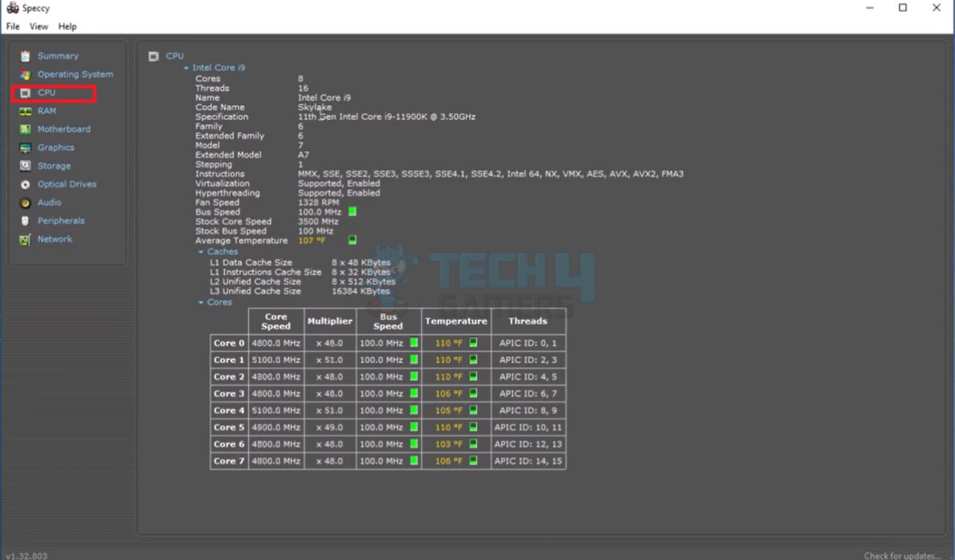The width and height of the screenshot is (955, 560).
Task: Open the File menu
Action: (x=13, y=26)
